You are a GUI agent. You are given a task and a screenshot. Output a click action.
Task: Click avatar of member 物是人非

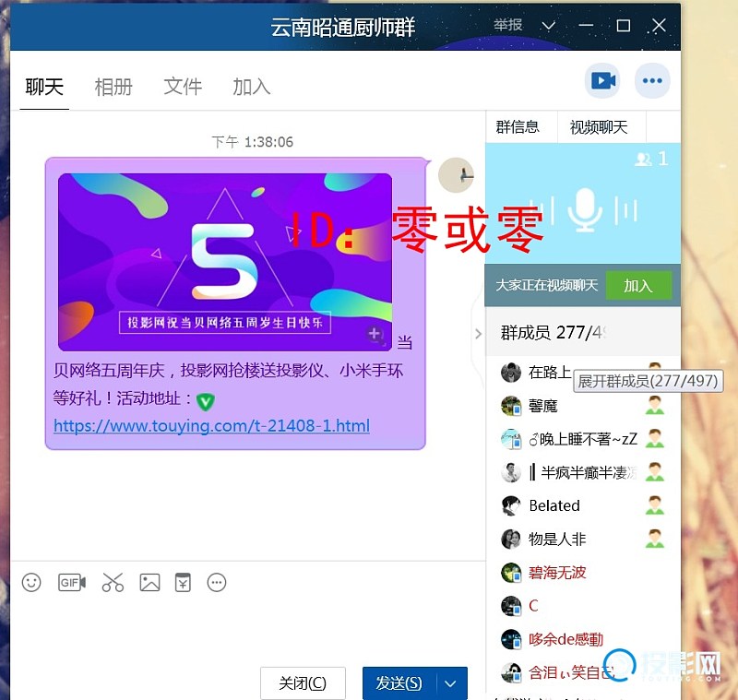click(x=511, y=540)
